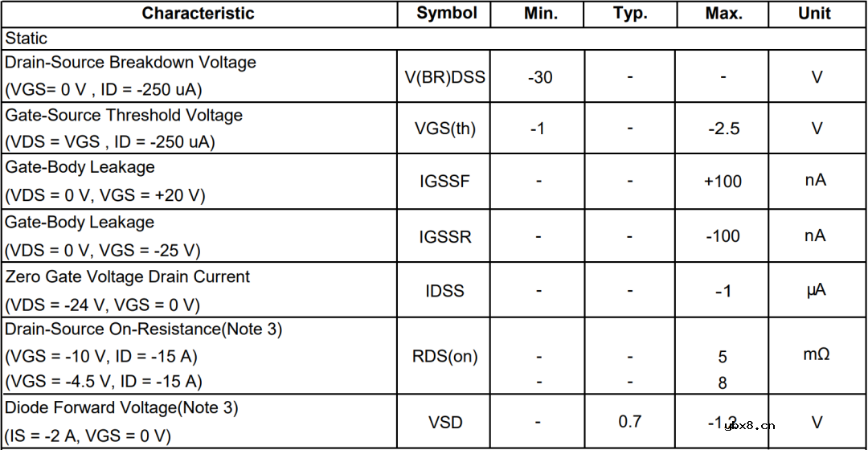The height and width of the screenshot is (450, 868).
Task: Click the 0.7 typical diode voltage value
Action: (x=630, y=421)
